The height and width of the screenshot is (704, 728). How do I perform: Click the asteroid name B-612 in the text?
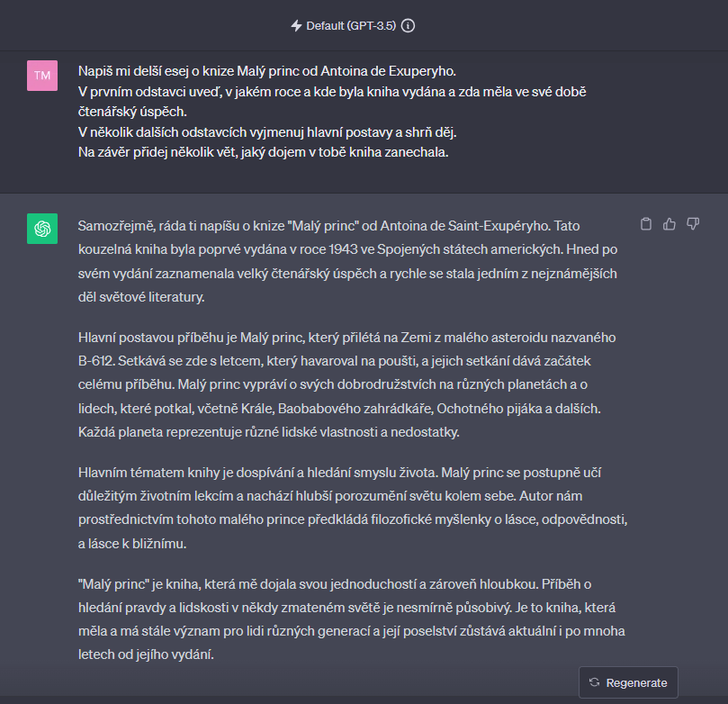coord(96,361)
